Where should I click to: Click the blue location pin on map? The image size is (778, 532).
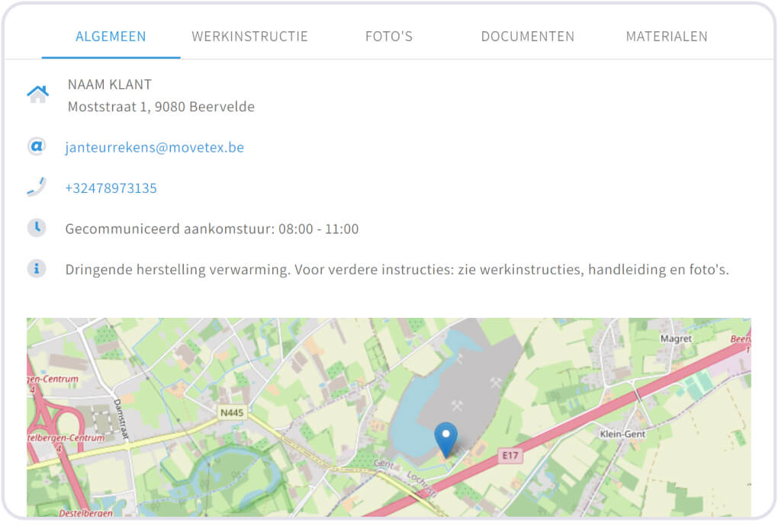pos(445,439)
